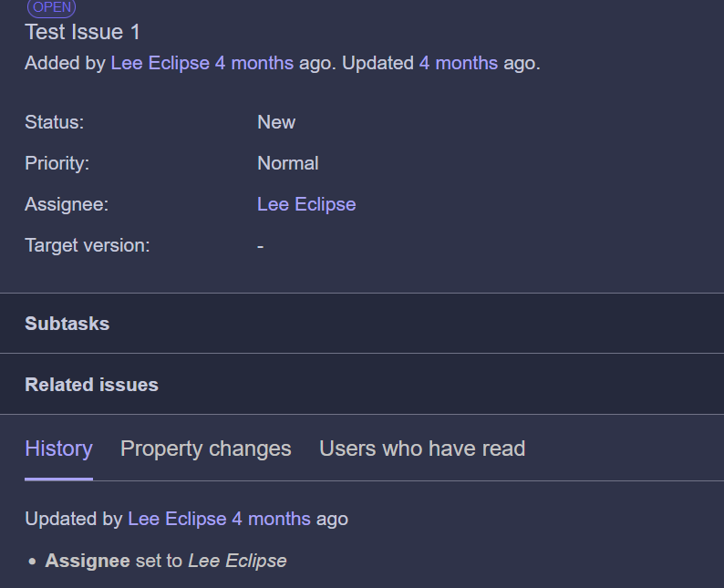This screenshot has width=724, height=588.
Task: Click the Target version dash value
Action: coord(261,245)
